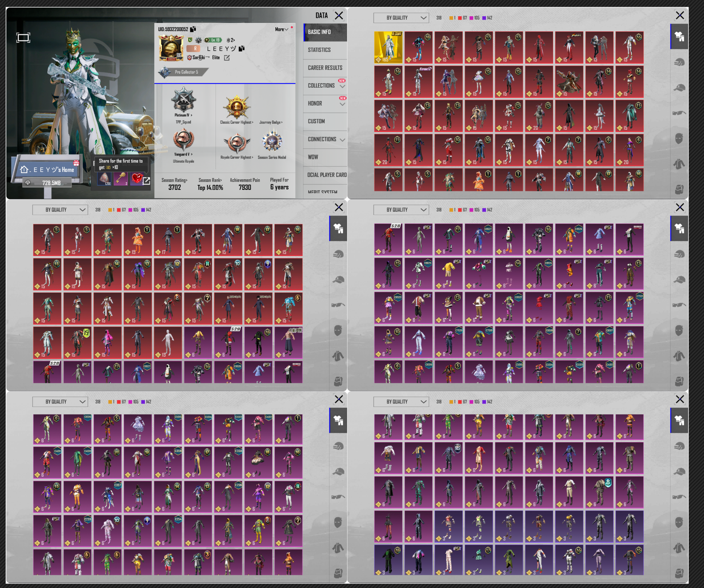Screen dimensions: 704x588
Task: Expand the Honor section chevron
Action: click(343, 104)
